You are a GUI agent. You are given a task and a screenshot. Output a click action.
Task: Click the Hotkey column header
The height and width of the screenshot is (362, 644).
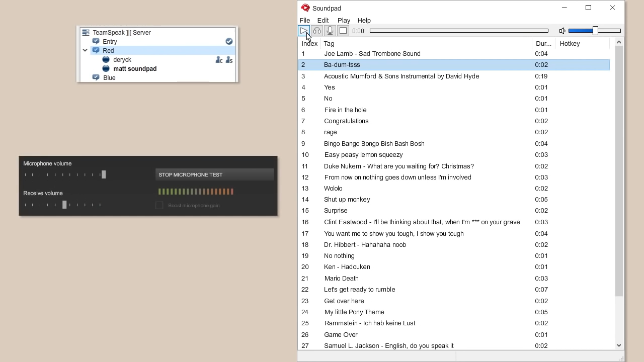[583, 44]
